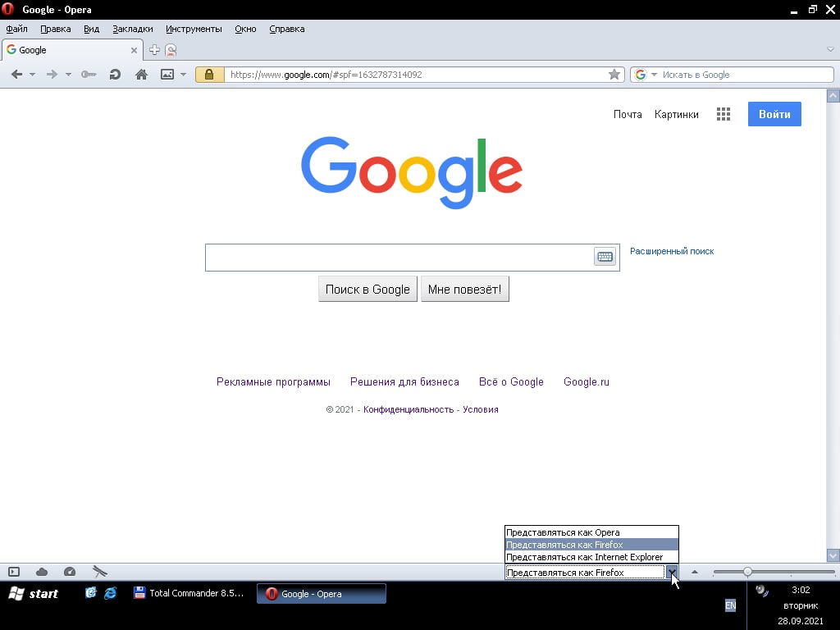Viewport: 840px width, 630px height.
Task: Go forward with the Forward arrow
Action: [x=52, y=75]
